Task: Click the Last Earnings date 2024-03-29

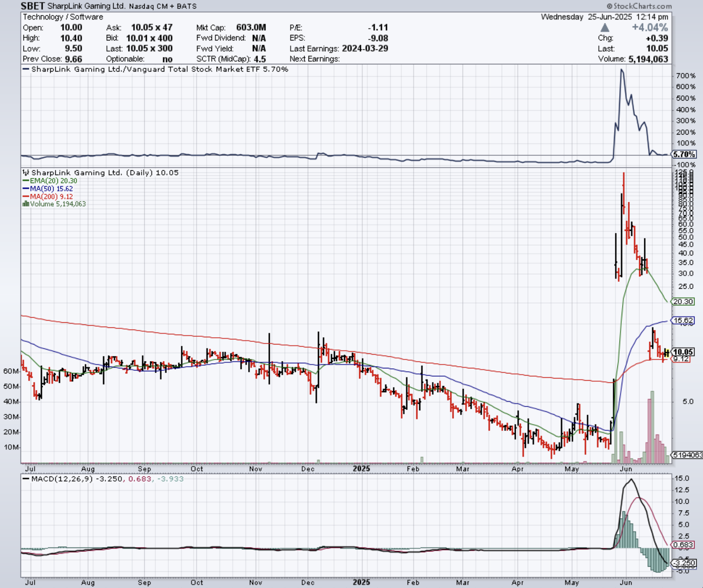Action: (365, 49)
